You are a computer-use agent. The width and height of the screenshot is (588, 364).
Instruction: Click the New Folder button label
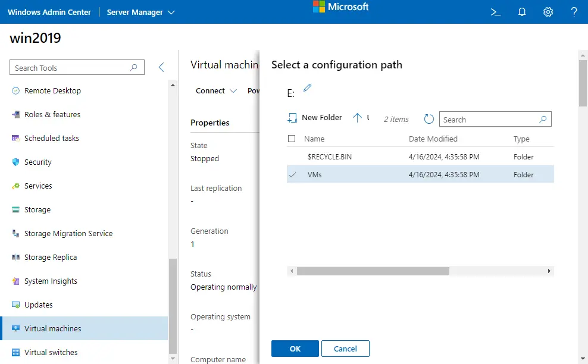(x=322, y=118)
